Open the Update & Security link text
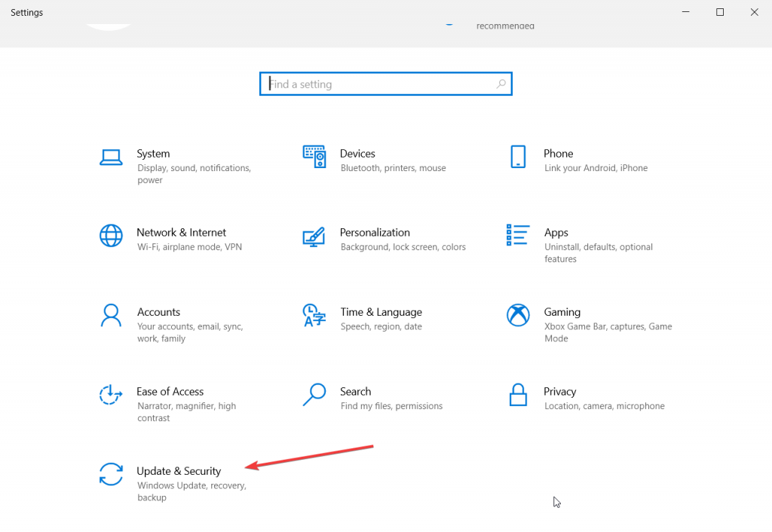 179,471
